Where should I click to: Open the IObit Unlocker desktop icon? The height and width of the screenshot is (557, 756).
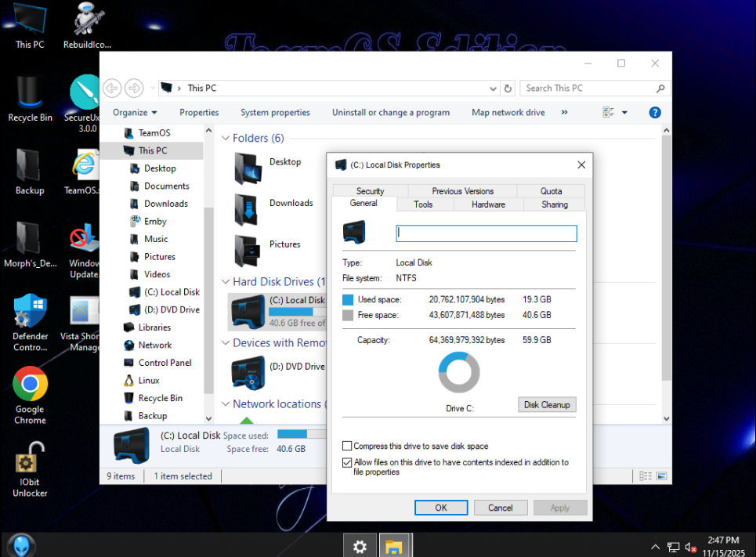point(30,462)
